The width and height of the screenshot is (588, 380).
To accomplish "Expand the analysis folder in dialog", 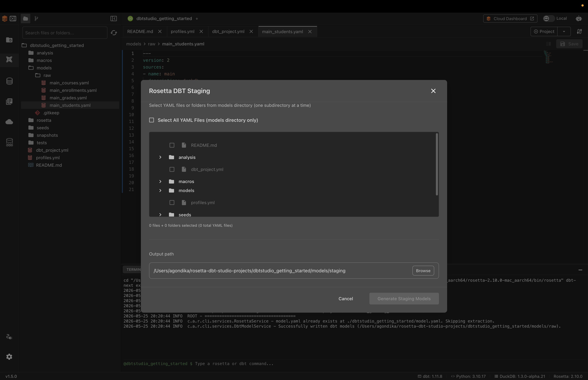I will (x=160, y=157).
